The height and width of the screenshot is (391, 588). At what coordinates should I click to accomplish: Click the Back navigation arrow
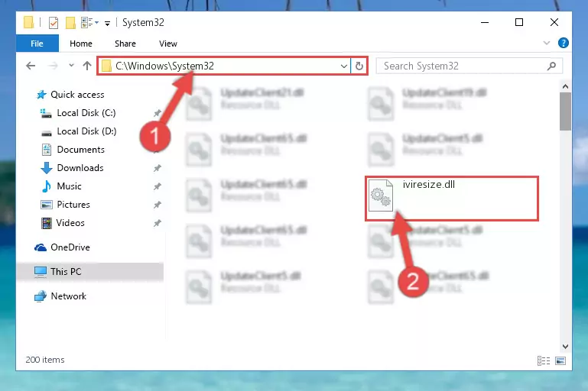tap(31, 66)
